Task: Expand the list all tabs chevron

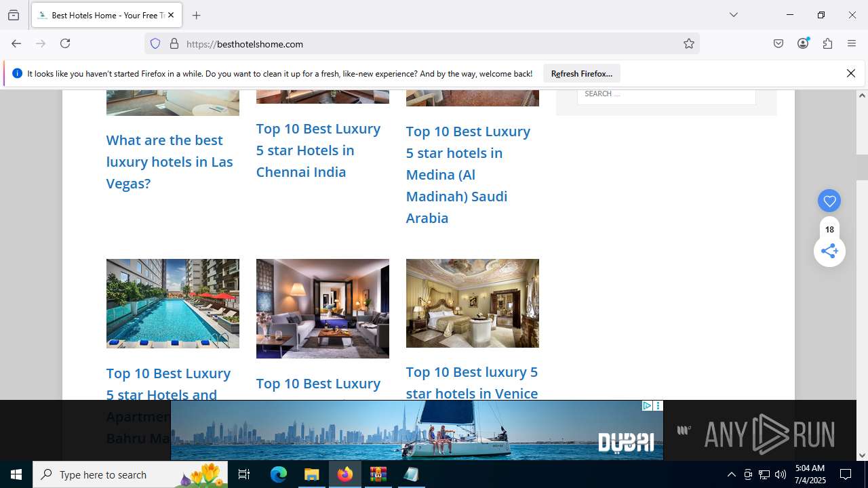Action: coord(734,15)
